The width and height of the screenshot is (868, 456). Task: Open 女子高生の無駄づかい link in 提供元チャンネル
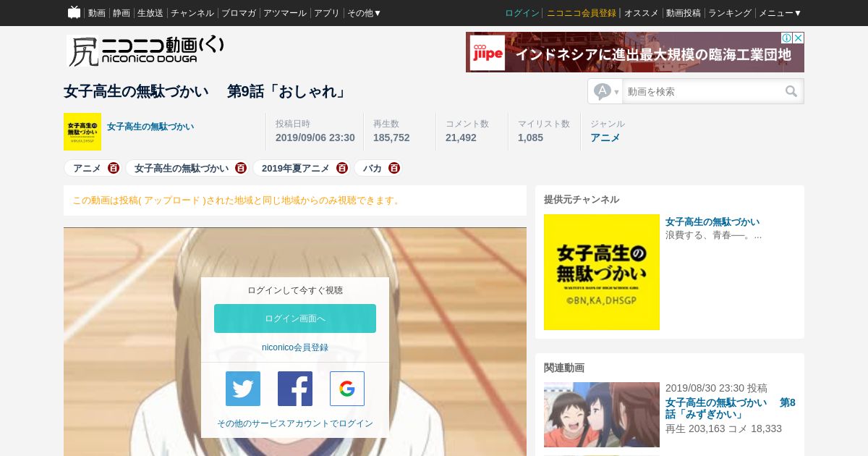(712, 221)
